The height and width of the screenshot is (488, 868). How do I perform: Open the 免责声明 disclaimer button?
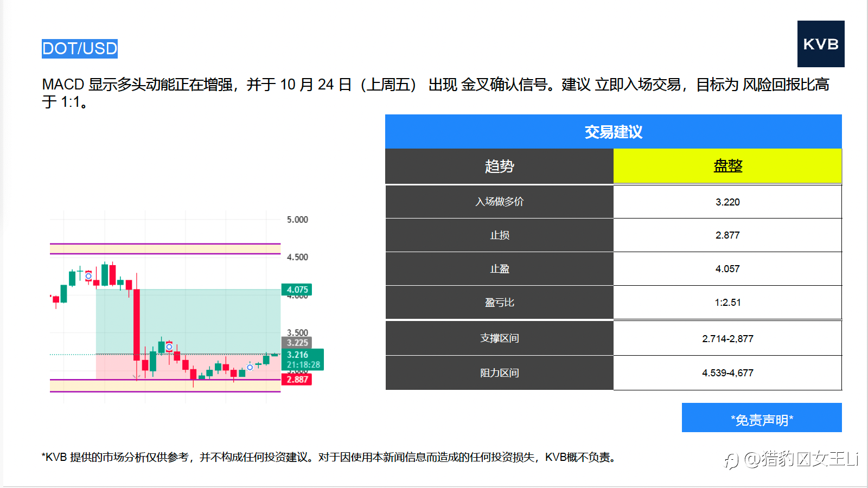762,418
